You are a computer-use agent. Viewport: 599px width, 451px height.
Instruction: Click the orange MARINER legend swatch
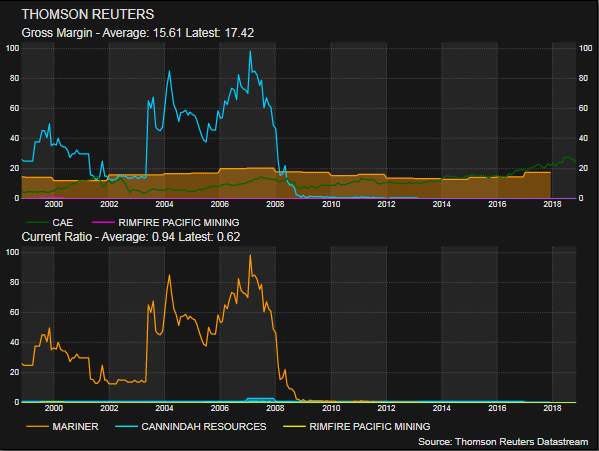click(x=37, y=427)
